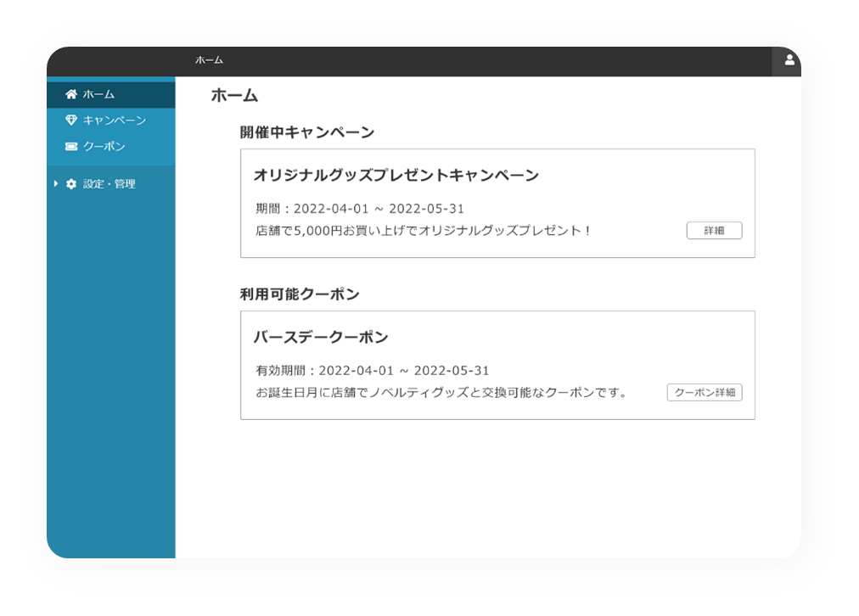
Task: Click the large ホーム page title
Action: pos(234,96)
